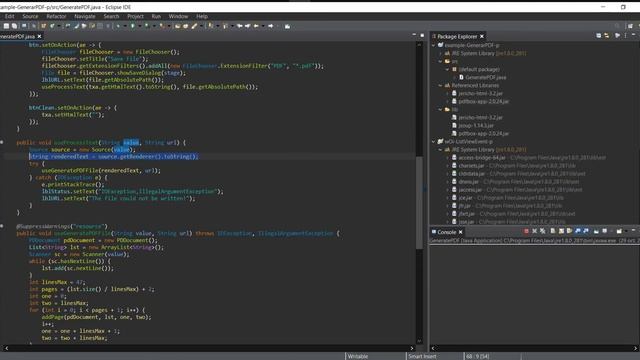Image resolution: width=640 pixels, height=360 pixels.
Task: Collapse the lib folder node
Action: [x=440, y=109]
